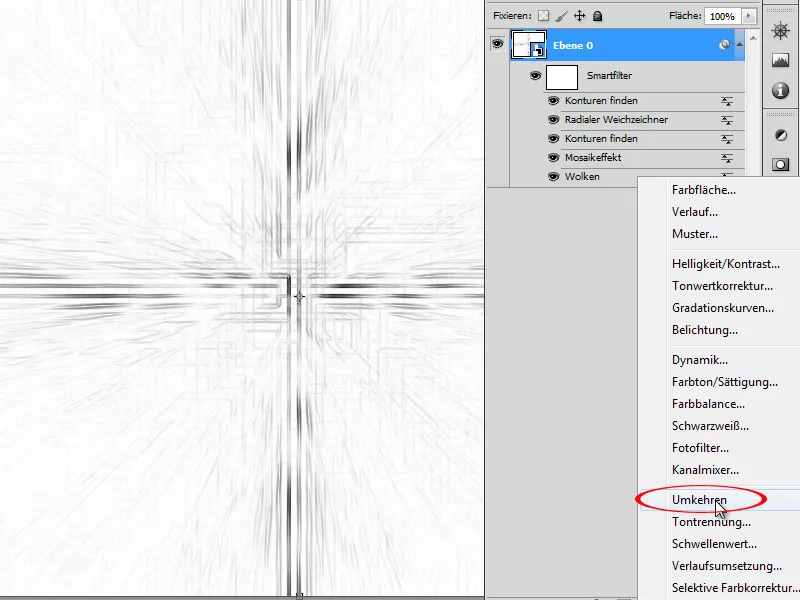The width and height of the screenshot is (800, 600).
Task: Click the Wolken filter name
Action: click(582, 176)
